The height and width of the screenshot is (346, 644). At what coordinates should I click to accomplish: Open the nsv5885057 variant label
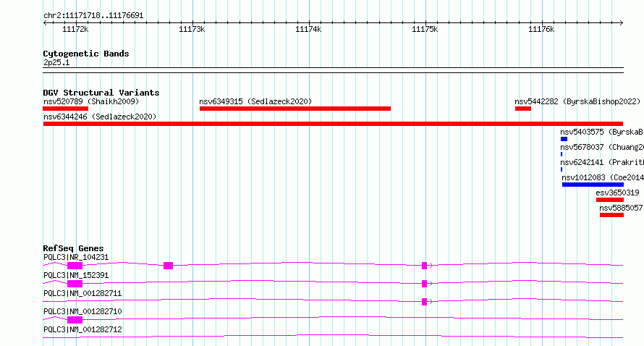pyautogui.click(x=621, y=208)
